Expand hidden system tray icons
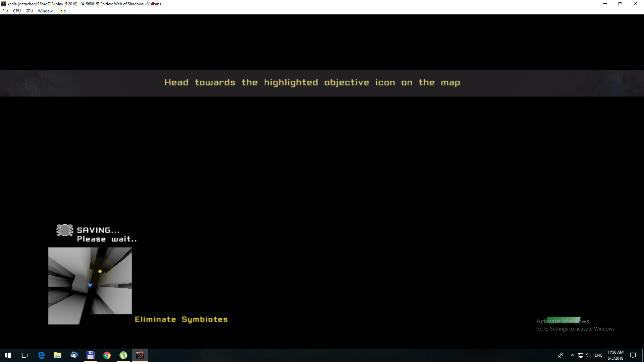The width and height of the screenshot is (644, 362). (x=572, y=355)
